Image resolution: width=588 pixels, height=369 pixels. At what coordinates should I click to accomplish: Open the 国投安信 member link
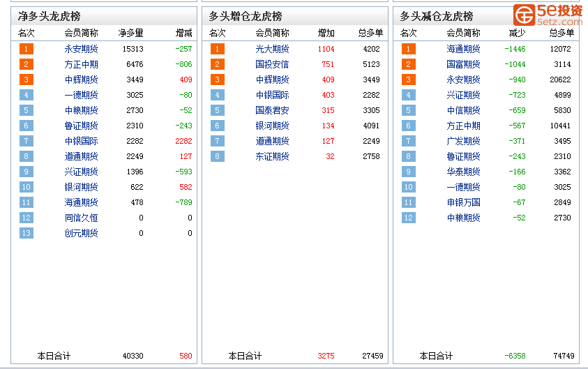coord(272,64)
